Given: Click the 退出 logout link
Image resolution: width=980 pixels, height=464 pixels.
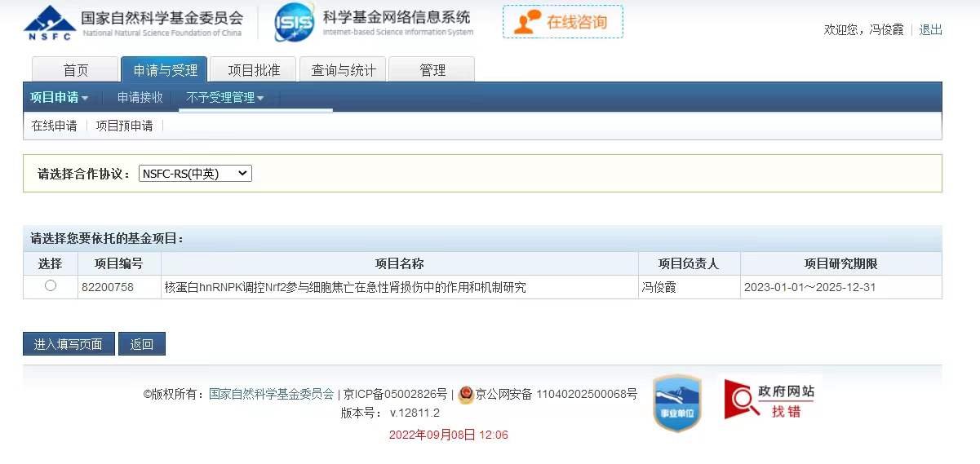Looking at the screenshot, I should pos(930,30).
